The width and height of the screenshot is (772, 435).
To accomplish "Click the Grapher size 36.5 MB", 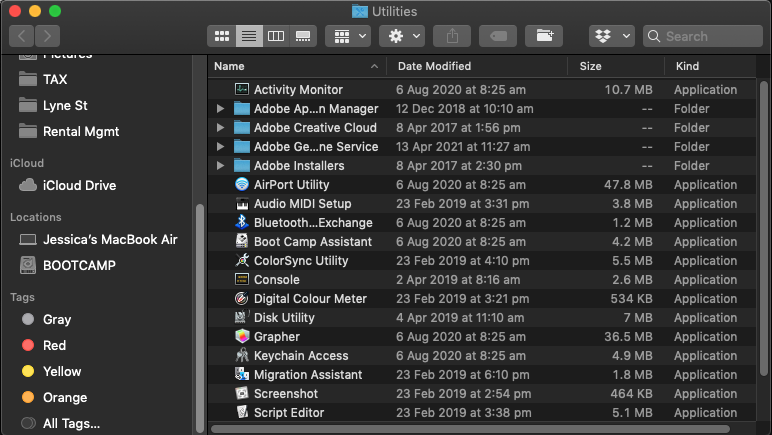I will [628, 337].
